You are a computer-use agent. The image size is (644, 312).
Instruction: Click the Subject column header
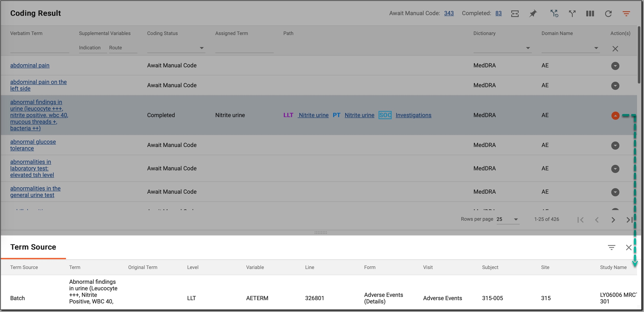click(490, 267)
